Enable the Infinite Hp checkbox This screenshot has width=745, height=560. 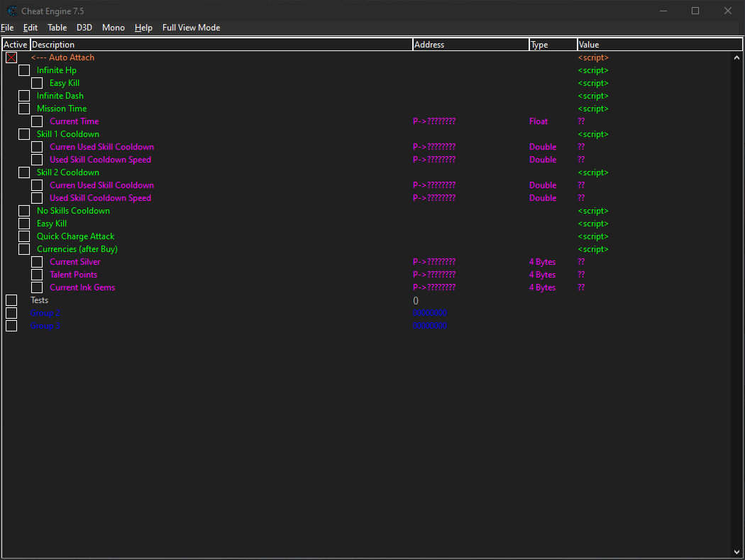[24, 70]
